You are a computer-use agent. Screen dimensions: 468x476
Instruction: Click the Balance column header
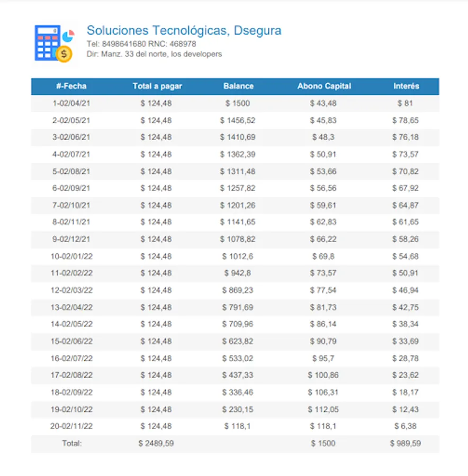[238, 86]
